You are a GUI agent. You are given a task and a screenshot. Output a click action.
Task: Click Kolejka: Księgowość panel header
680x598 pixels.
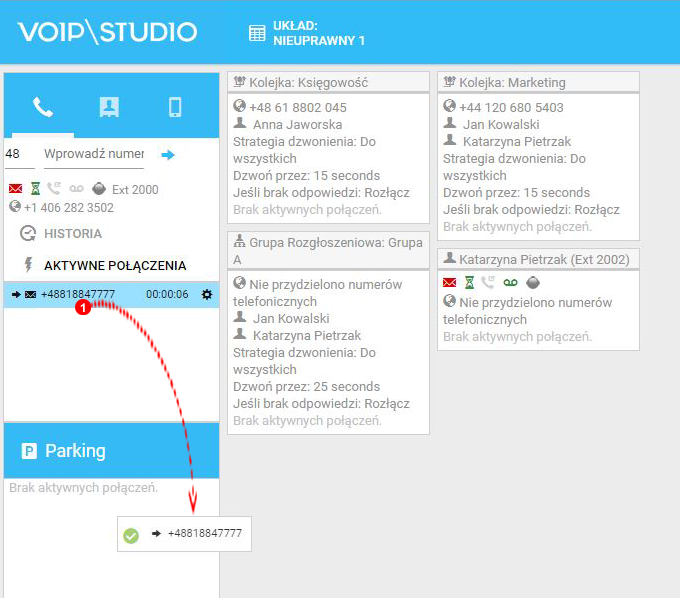tap(328, 82)
